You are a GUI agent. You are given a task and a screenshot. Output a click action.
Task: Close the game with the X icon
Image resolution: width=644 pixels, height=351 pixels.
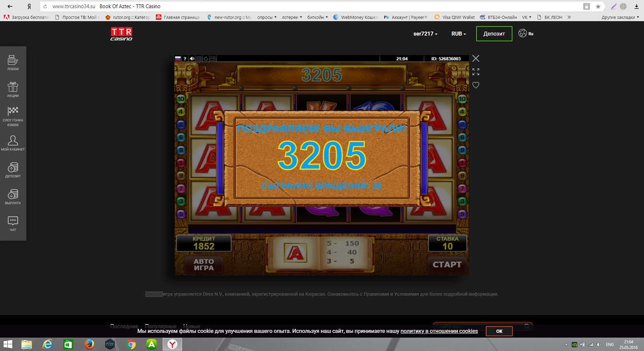click(x=476, y=58)
